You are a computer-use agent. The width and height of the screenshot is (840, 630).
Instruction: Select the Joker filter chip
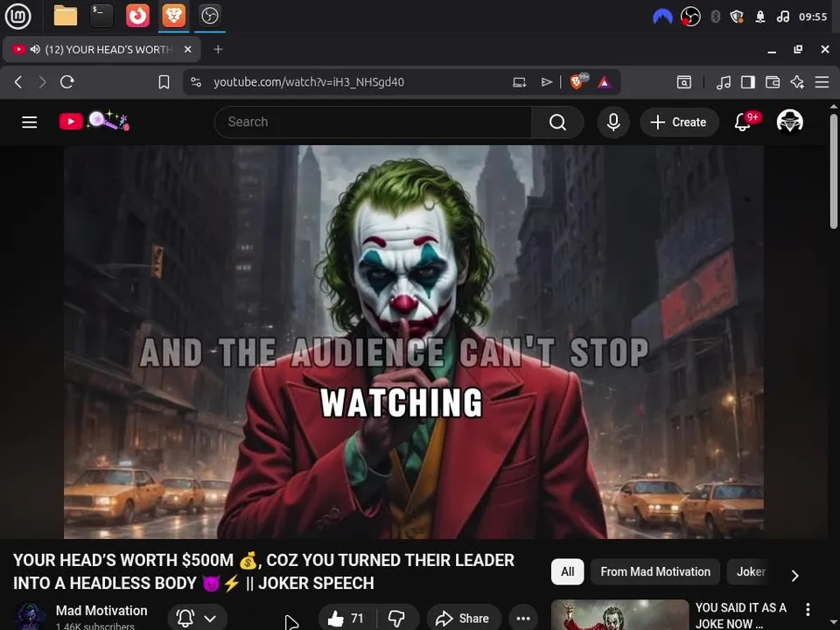(750, 571)
